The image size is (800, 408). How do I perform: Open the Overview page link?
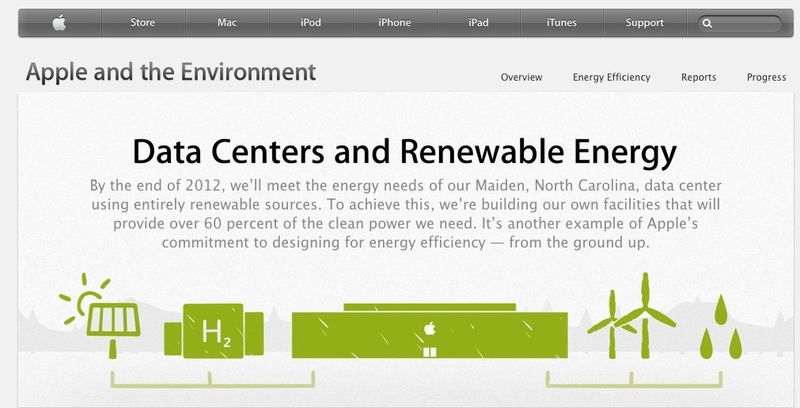click(521, 78)
